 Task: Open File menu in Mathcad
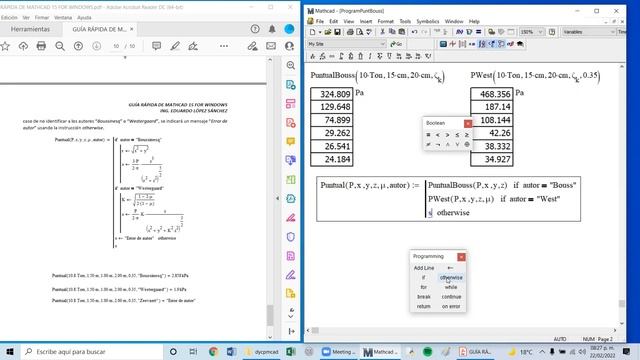[320, 21]
